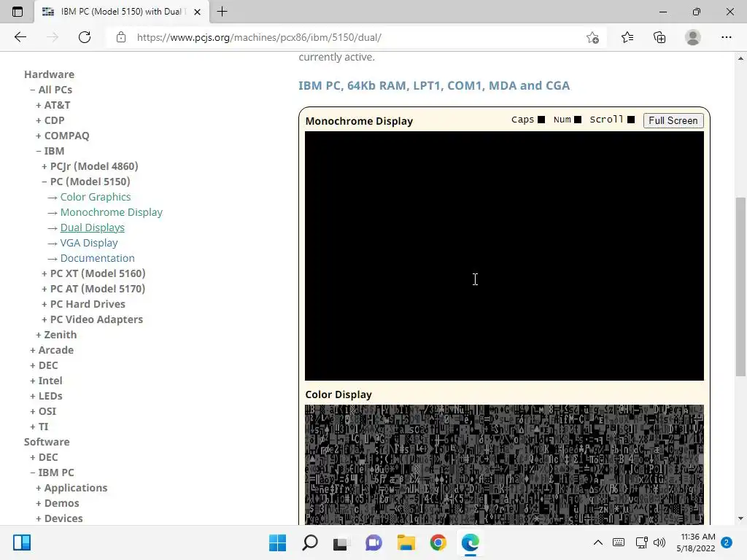Open clock and calendar flyout

point(695,542)
